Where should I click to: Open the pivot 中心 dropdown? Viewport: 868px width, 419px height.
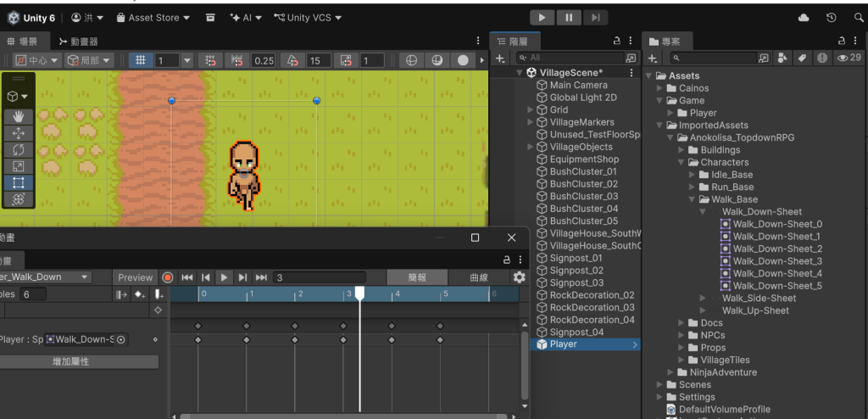[36, 60]
